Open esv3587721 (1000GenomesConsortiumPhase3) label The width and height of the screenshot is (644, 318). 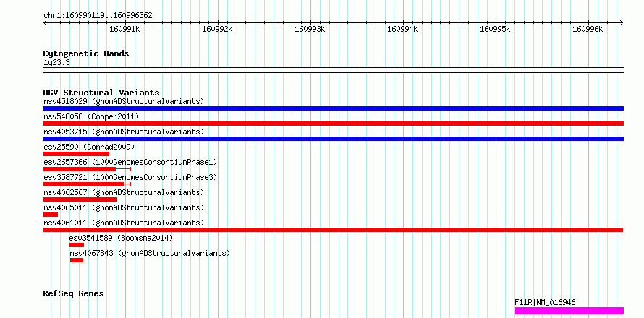pyautogui.click(x=130, y=177)
